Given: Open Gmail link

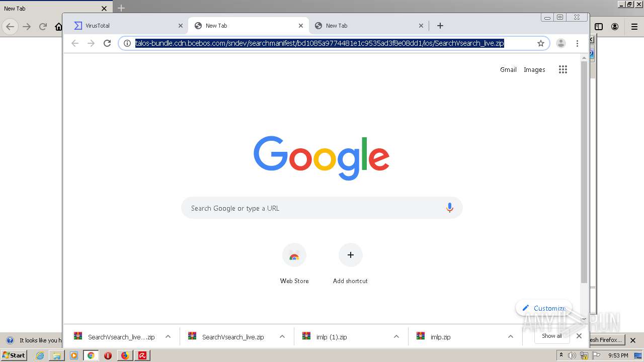Looking at the screenshot, I should [508, 70].
